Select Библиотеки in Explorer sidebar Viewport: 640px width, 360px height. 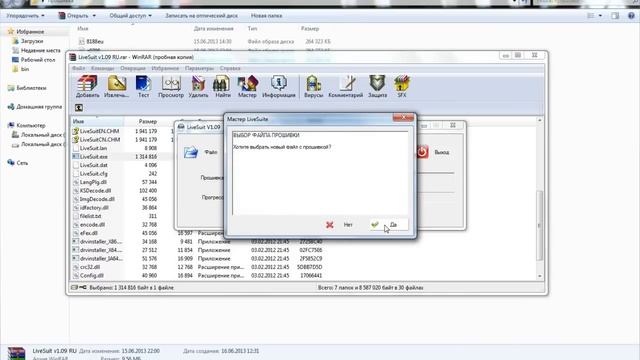click(31, 88)
